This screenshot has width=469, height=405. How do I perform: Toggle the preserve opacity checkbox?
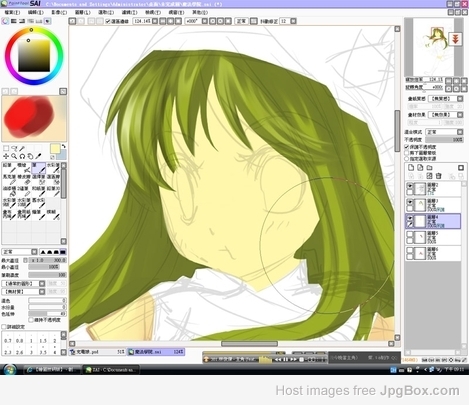(407, 147)
